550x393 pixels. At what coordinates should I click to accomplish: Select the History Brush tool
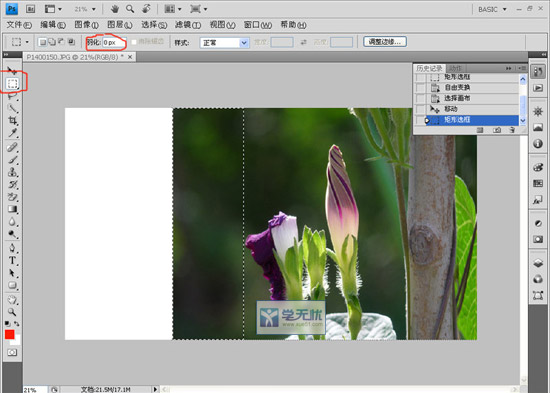tap(12, 185)
